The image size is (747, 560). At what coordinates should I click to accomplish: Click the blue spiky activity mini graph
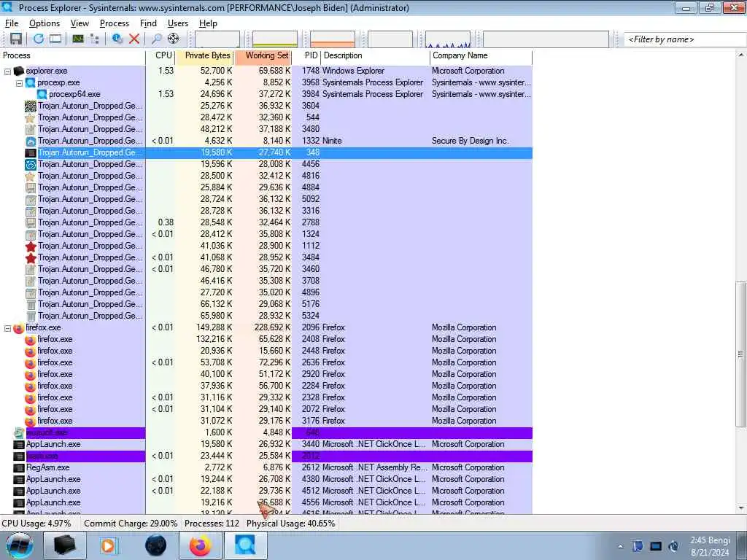coord(448,39)
